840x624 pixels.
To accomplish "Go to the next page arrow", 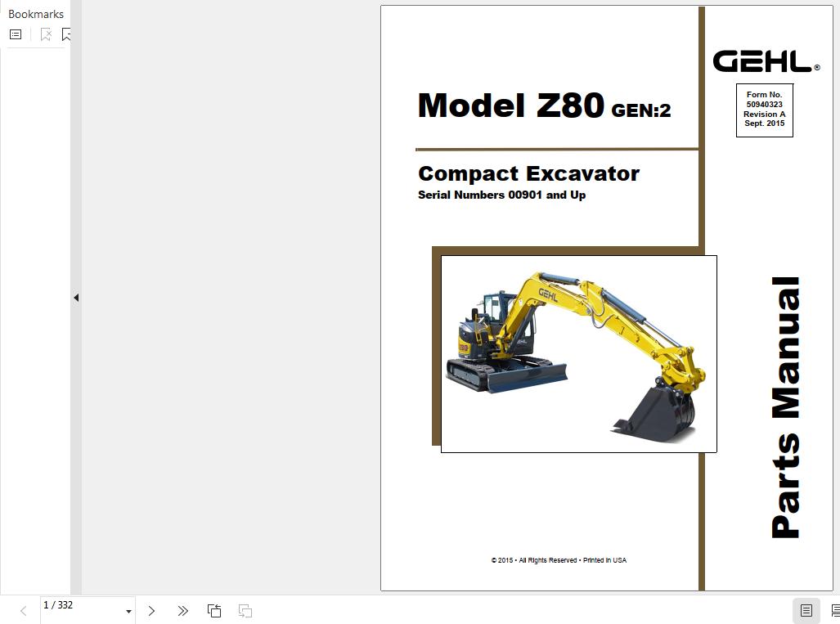I will tap(151, 611).
